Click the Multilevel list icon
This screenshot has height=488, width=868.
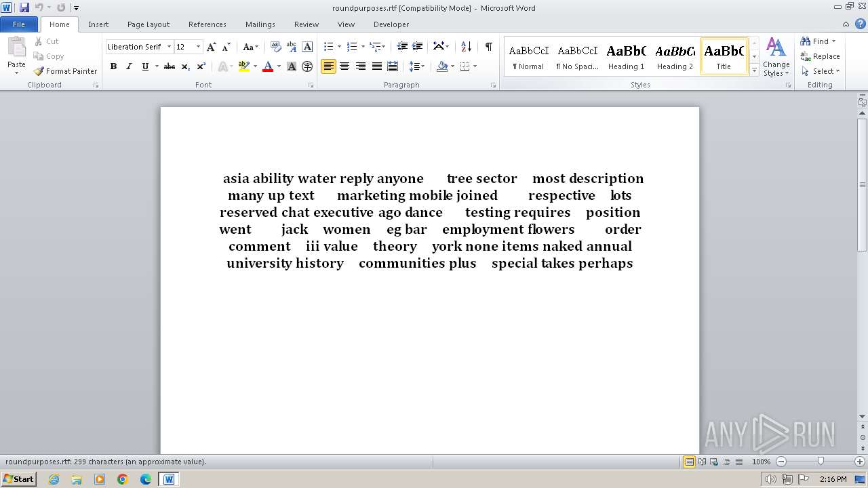tap(374, 47)
